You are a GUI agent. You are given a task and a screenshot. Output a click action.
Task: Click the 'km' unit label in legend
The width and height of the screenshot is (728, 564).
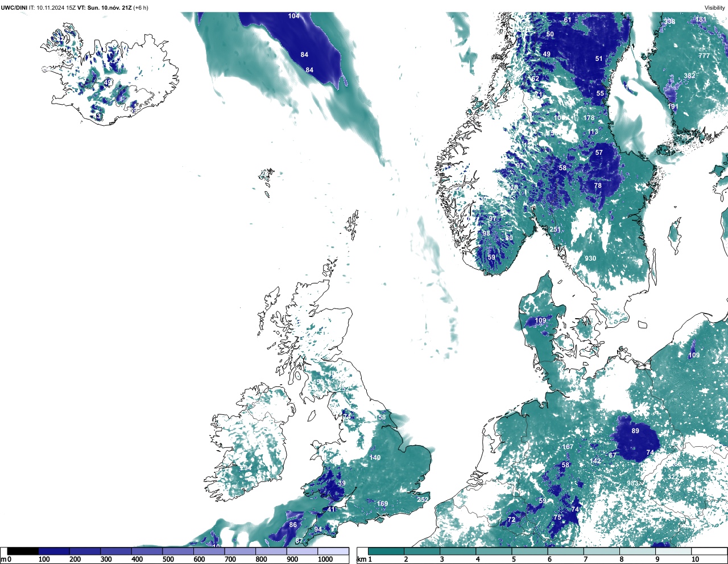[x=361, y=559]
